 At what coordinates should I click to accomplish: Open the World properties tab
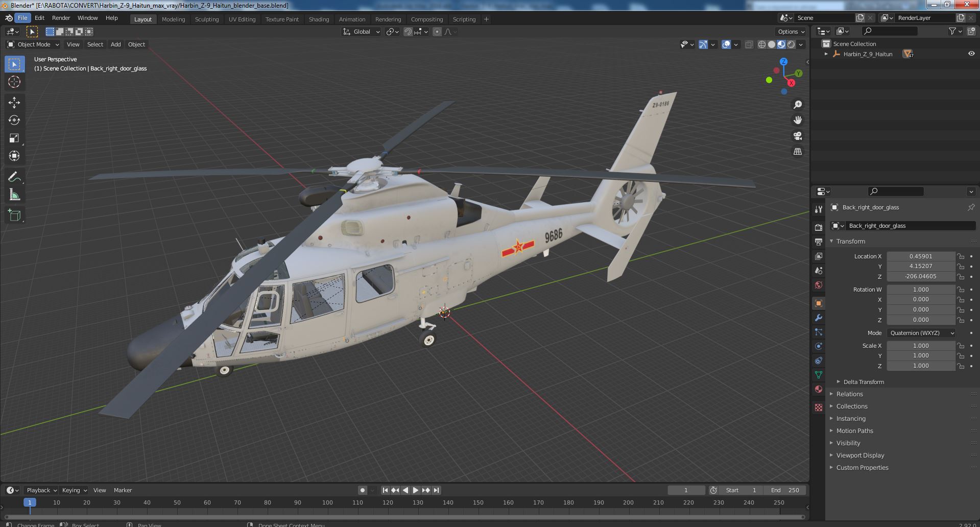[x=819, y=285]
